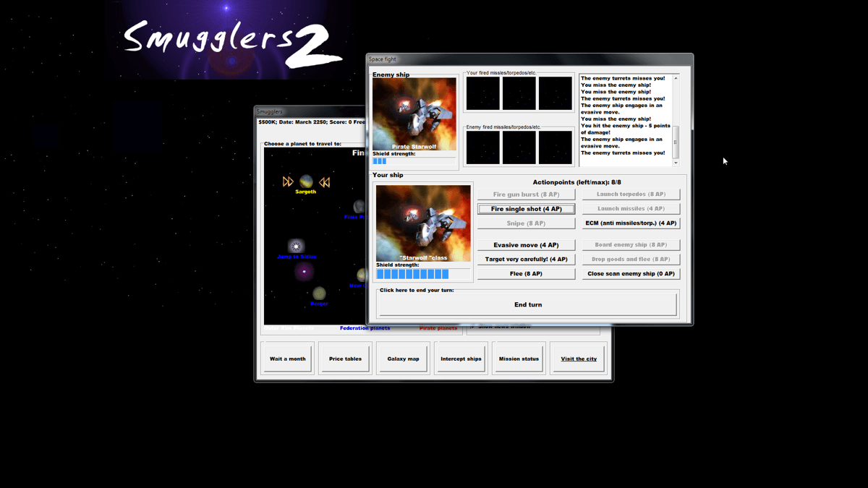Open the Galaxy map
Viewport: 868px width, 488px height.
[403, 359]
